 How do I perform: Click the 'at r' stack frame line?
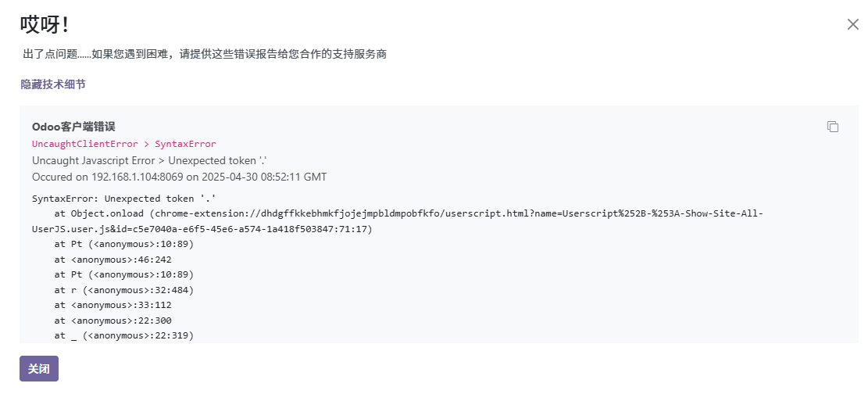[123, 290]
